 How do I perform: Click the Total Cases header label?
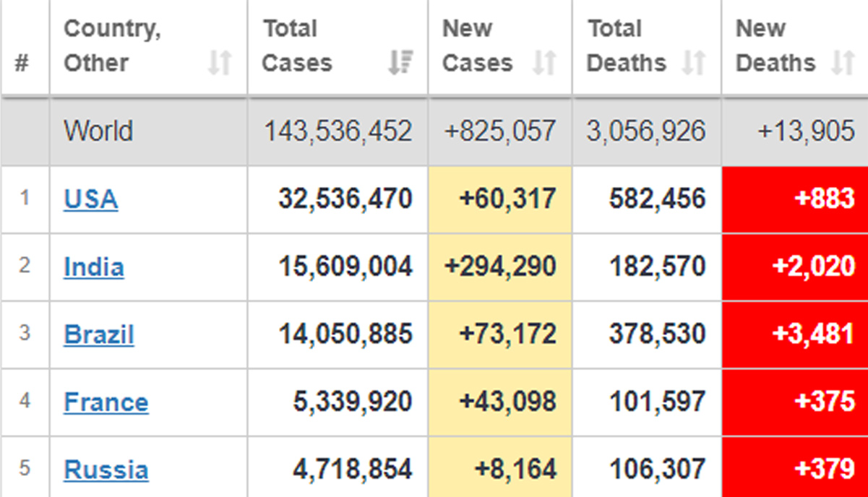pyautogui.click(x=297, y=46)
